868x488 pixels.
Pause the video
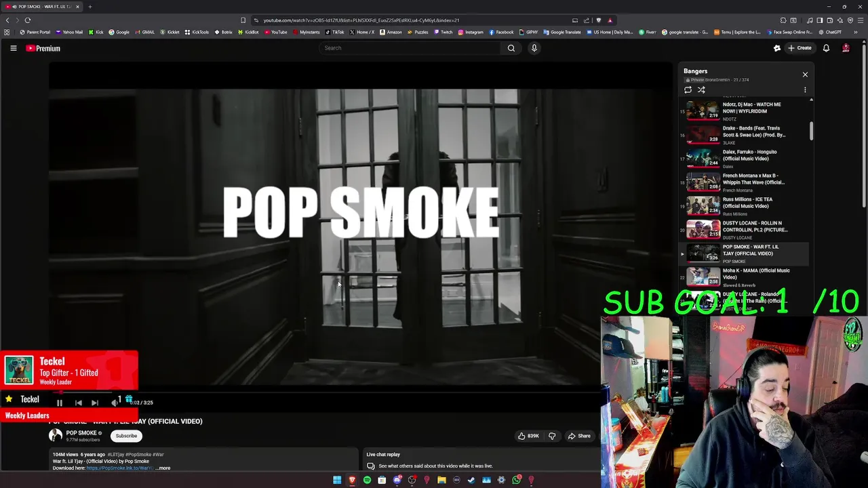[x=59, y=403]
